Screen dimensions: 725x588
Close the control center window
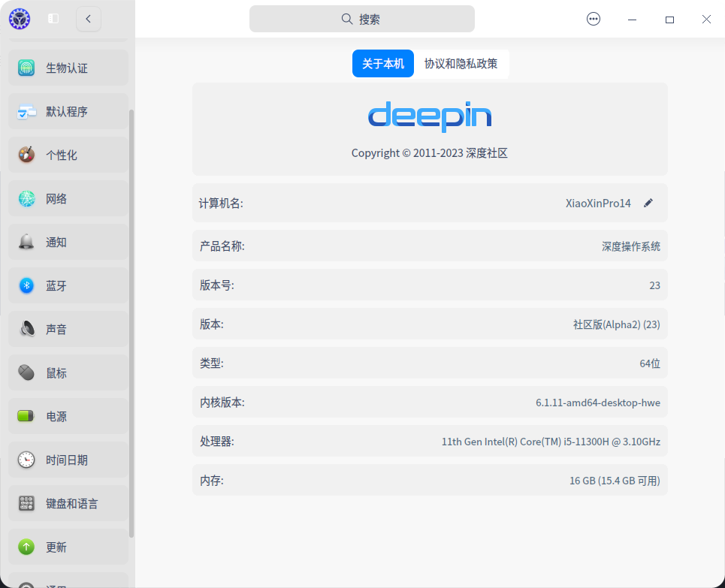tap(706, 20)
